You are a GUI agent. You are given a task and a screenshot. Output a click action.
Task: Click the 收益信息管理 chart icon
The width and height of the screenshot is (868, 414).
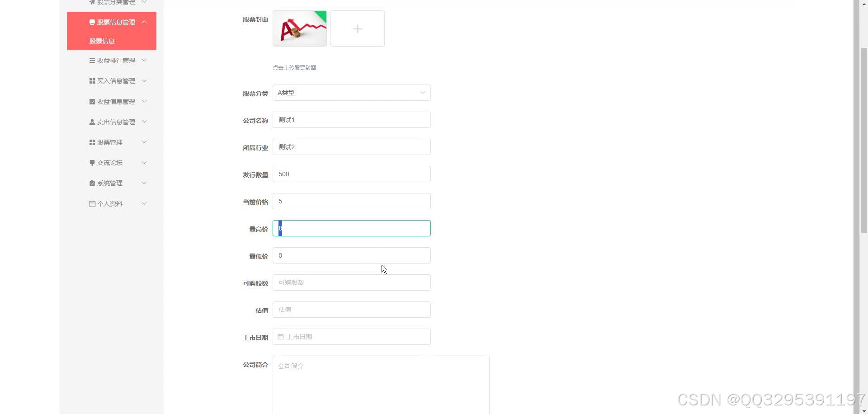tap(92, 102)
